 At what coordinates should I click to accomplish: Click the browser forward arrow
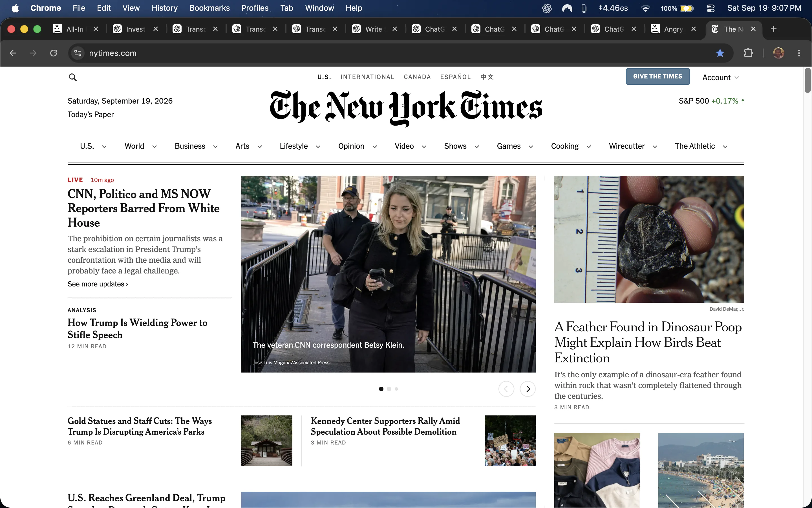coord(33,53)
